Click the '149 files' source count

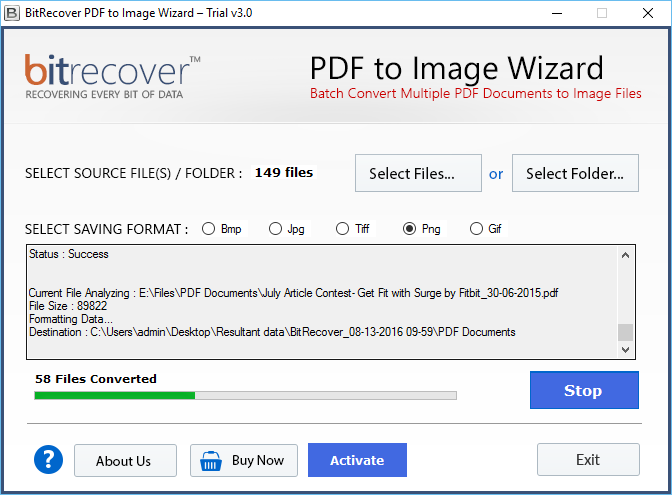tap(284, 173)
